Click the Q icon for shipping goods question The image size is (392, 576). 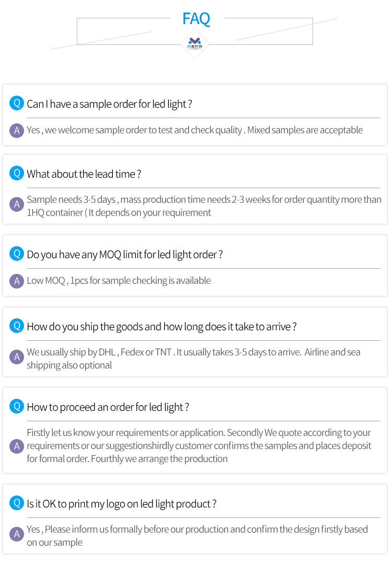tap(17, 326)
